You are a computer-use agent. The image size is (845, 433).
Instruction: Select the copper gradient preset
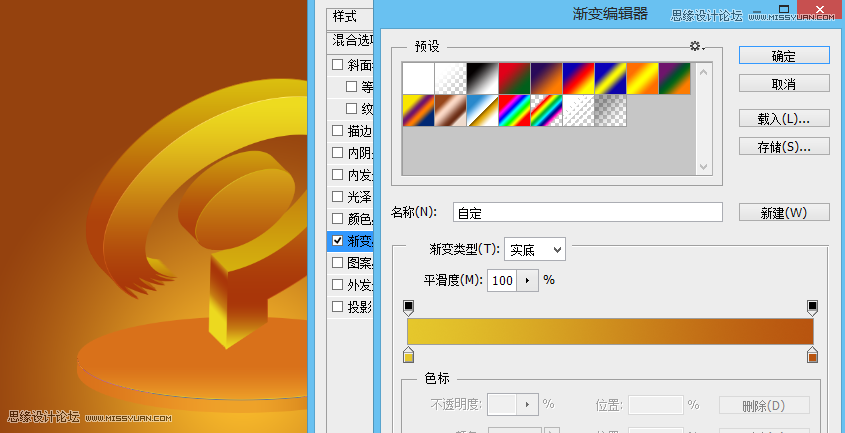tap(450, 111)
